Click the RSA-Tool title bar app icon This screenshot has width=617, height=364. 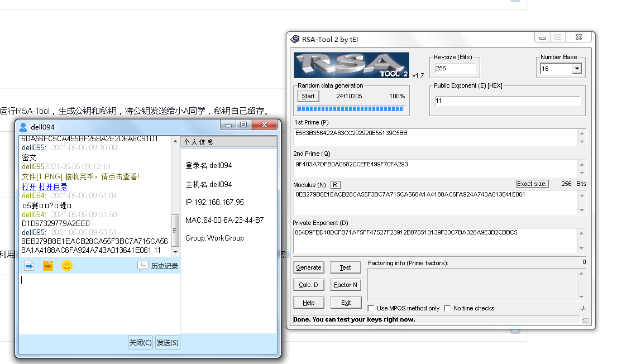[295, 39]
